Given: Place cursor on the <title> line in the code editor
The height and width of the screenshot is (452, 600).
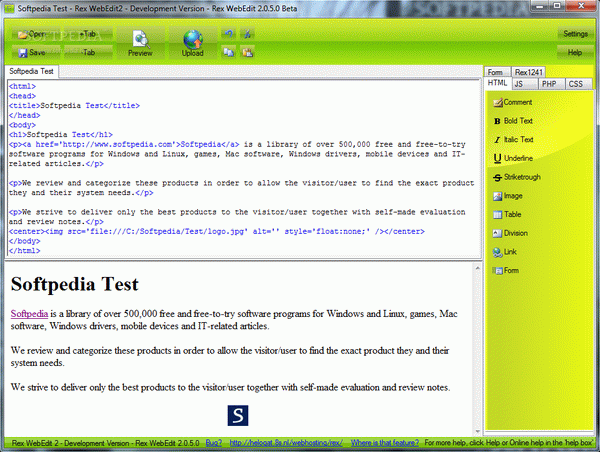Looking at the screenshot, I should click(74, 106).
